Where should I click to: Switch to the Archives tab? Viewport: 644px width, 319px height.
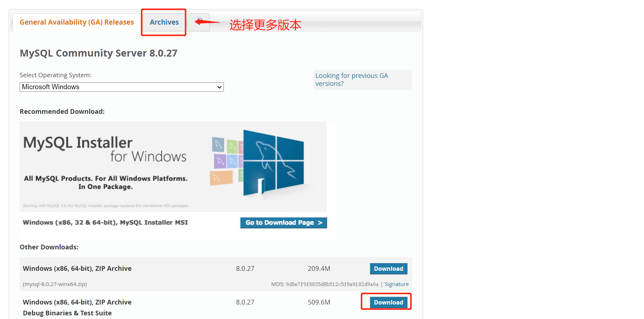(x=164, y=22)
